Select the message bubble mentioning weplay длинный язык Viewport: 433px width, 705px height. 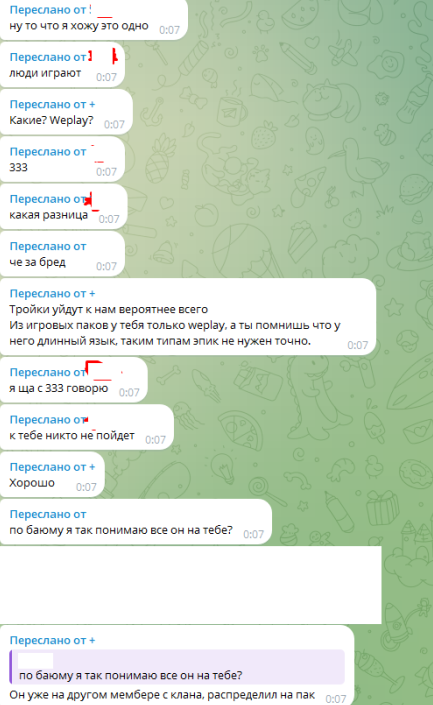(188, 317)
